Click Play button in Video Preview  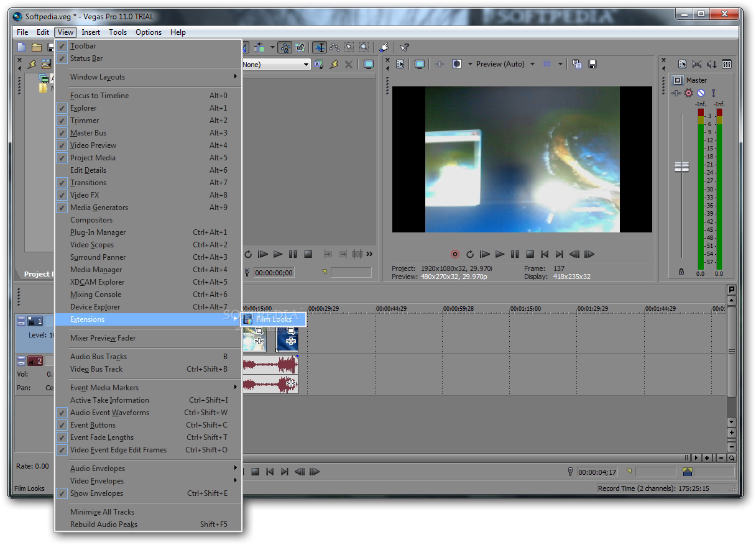[x=500, y=254]
